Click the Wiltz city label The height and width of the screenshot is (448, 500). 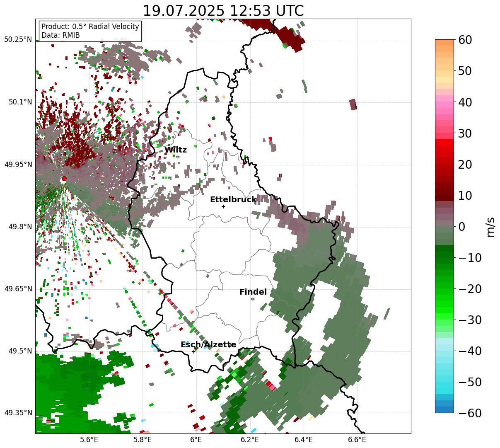tap(176, 150)
